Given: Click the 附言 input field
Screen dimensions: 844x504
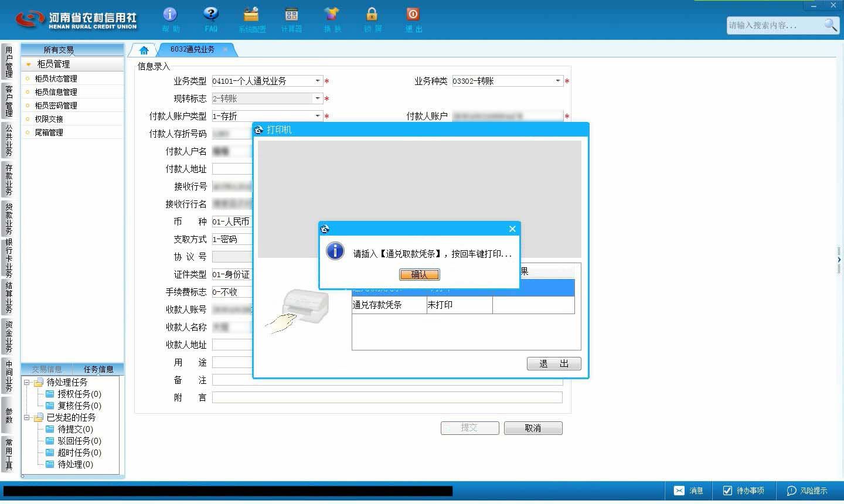Looking at the screenshot, I should point(387,397).
